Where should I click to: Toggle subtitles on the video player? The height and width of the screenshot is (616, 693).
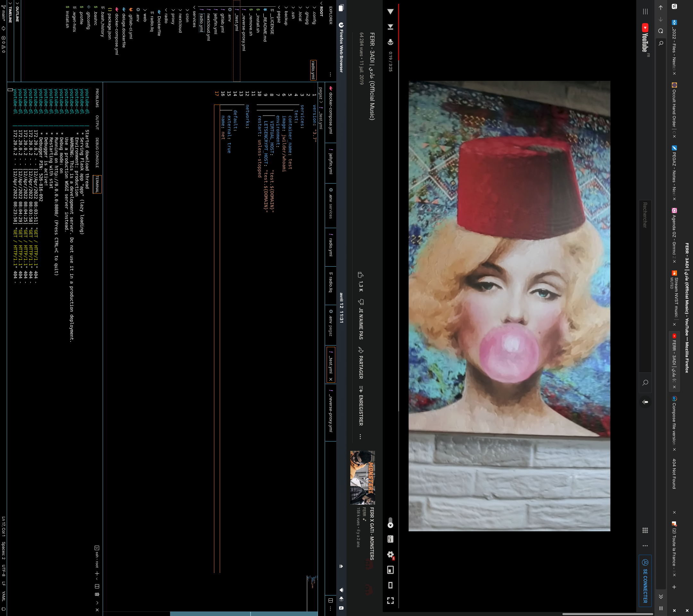(x=390, y=539)
